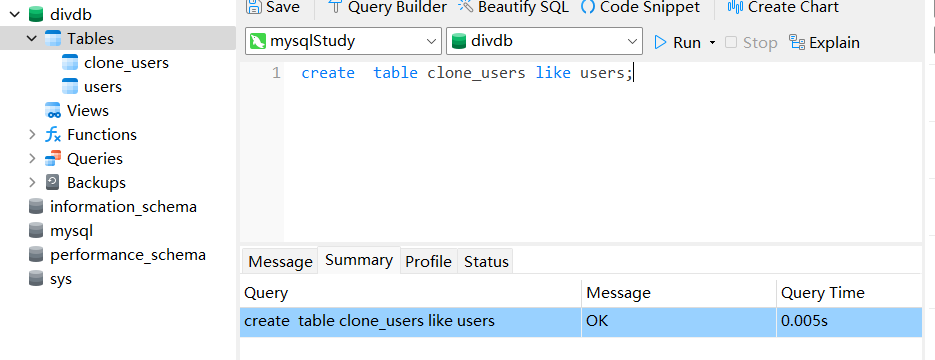Open the mysqlStudy connection dropdown

[343, 42]
